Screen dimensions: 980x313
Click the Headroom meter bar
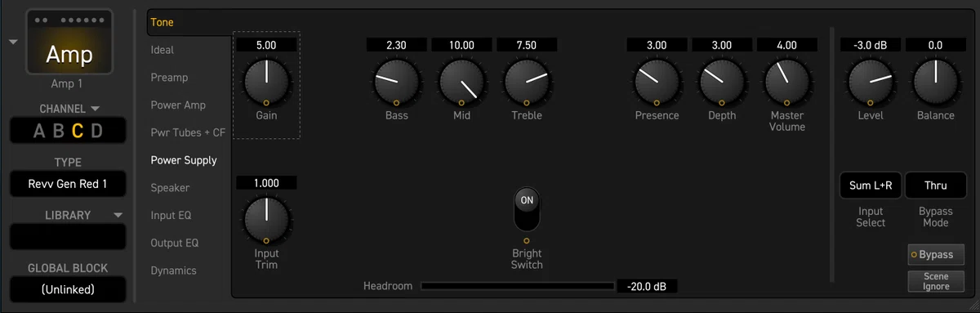click(x=517, y=286)
